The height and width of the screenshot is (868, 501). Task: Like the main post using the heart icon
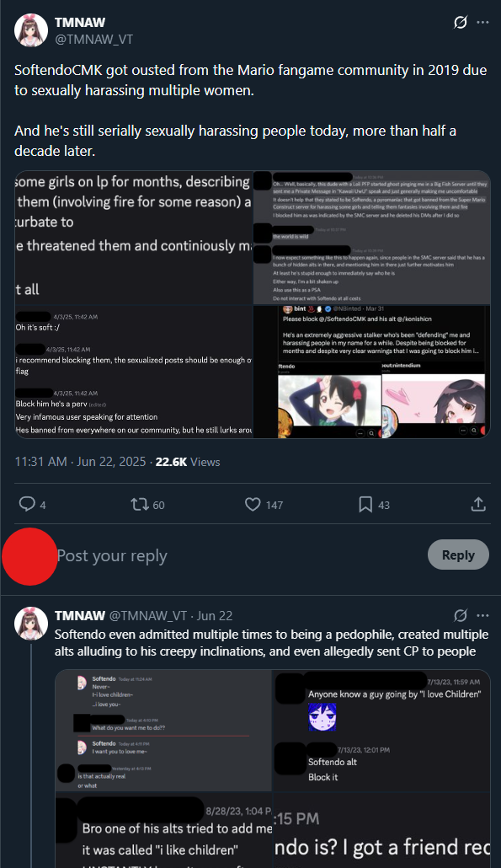[x=253, y=504]
